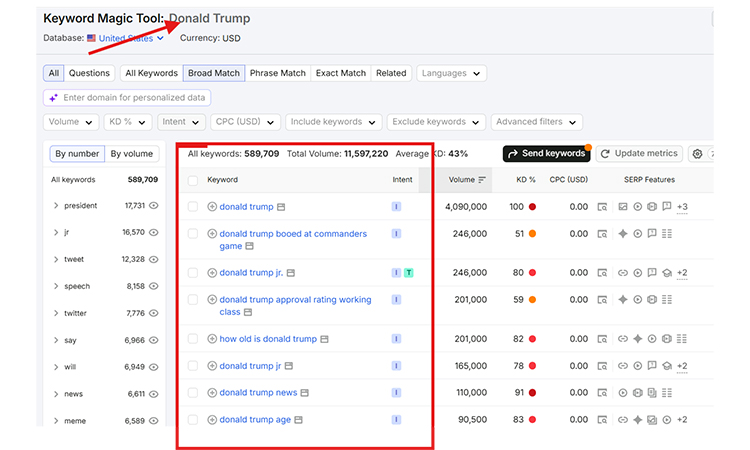
Task: Open SERP snapshot icon next to 'donald trump'
Action: click(281, 207)
